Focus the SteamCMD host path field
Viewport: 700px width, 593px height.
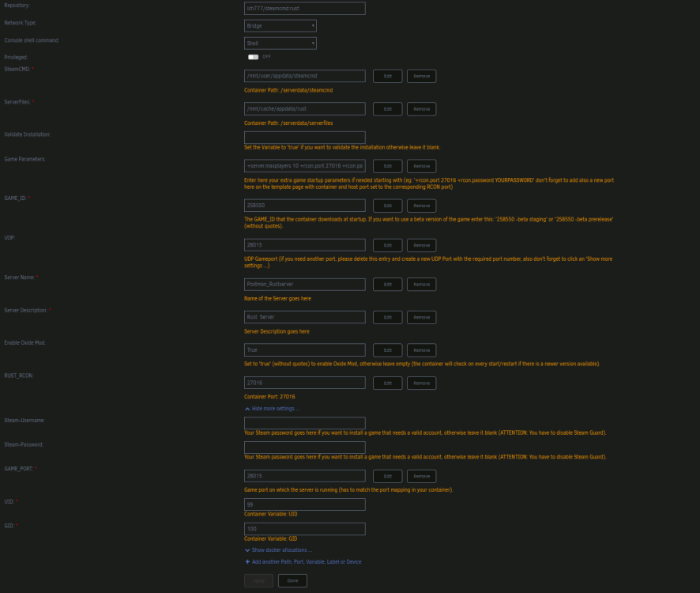tap(305, 76)
